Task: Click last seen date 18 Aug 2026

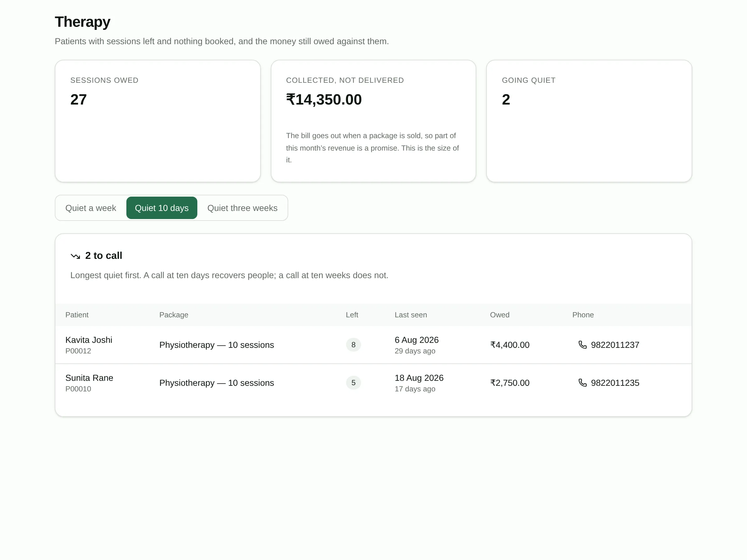Action: click(419, 378)
